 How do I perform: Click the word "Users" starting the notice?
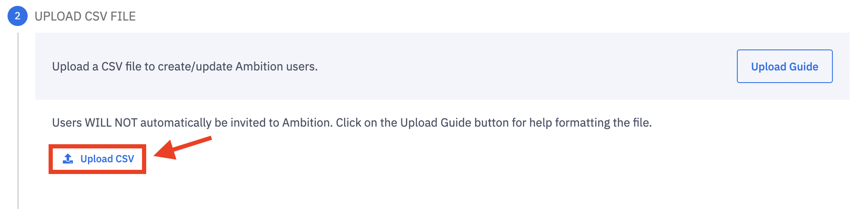tap(67, 123)
